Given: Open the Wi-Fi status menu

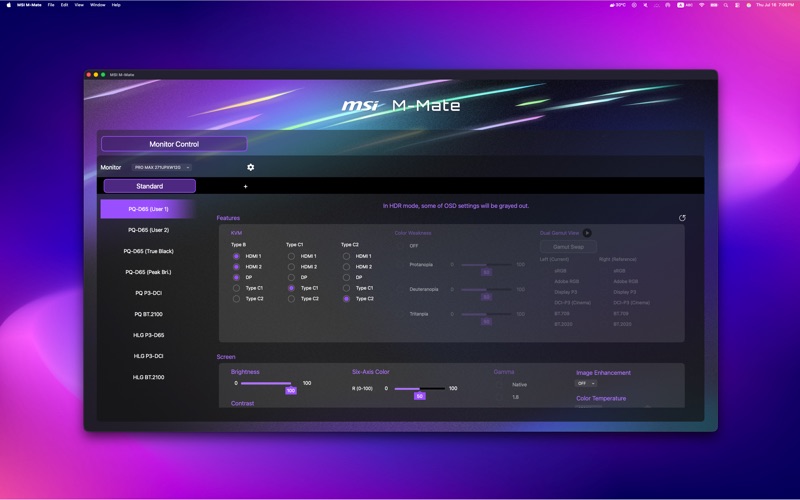Looking at the screenshot, I should point(702,5).
